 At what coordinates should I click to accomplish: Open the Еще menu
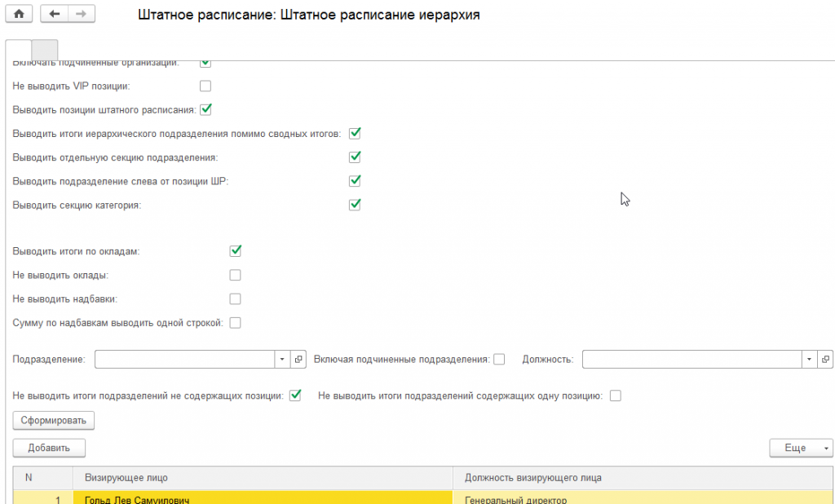[801, 448]
